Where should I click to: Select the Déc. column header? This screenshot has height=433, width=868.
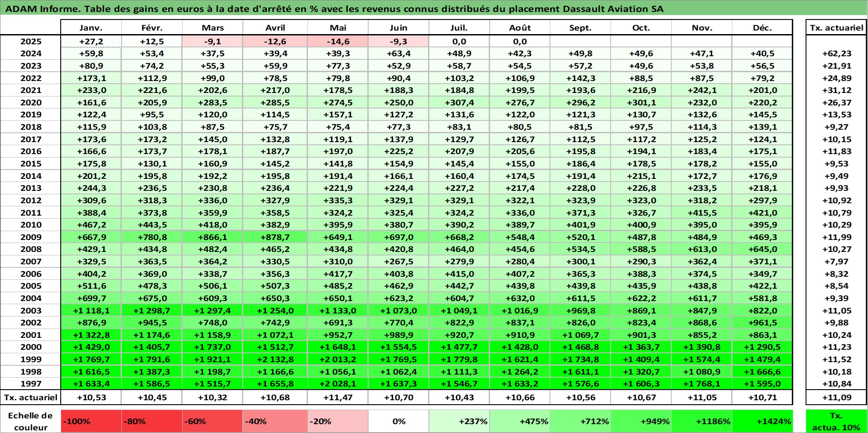pos(763,27)
